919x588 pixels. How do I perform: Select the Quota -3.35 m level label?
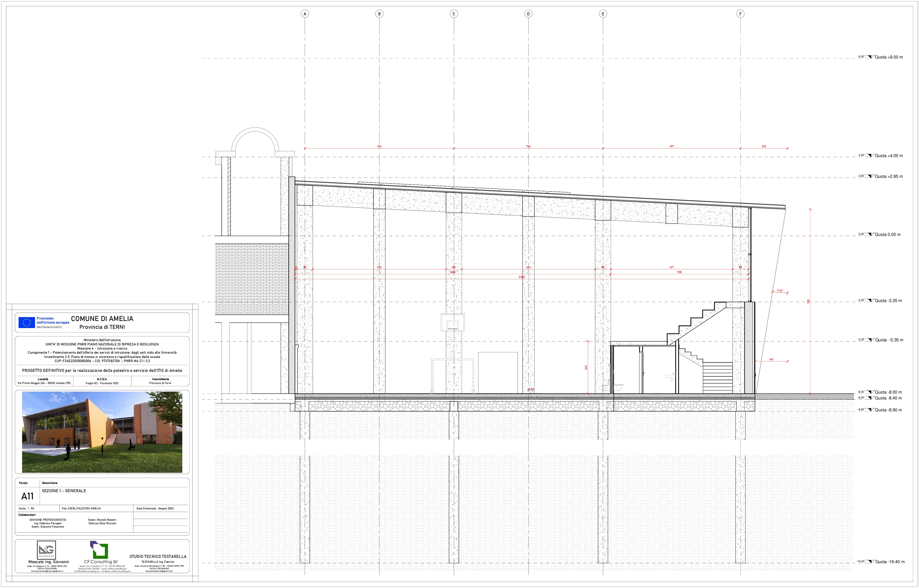tap(888, 300)
